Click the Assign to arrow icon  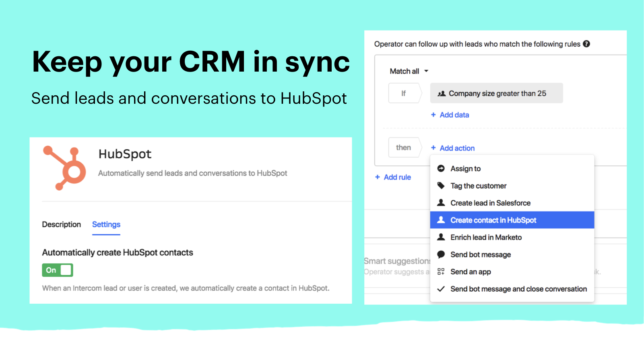pos(441,169)
